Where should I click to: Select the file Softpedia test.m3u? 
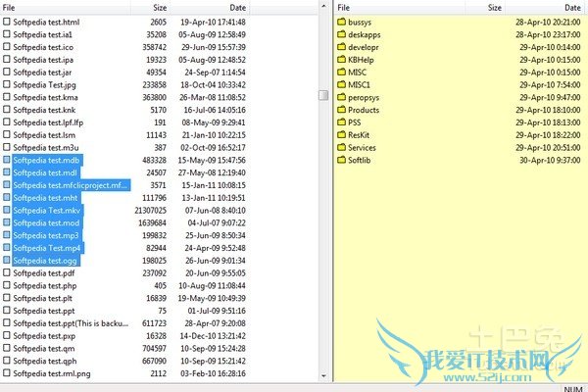point(46,147)
